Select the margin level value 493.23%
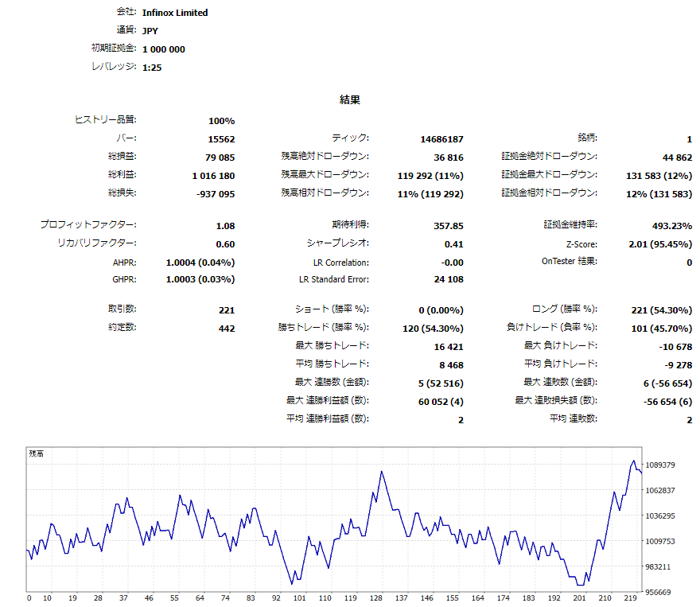The height and width of the screenshot is (607, 700). coord(672,226)
